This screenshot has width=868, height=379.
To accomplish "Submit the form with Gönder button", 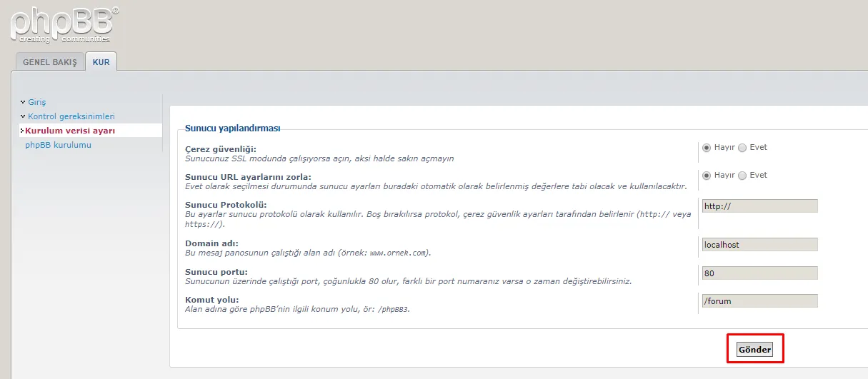I will (754, 350).
